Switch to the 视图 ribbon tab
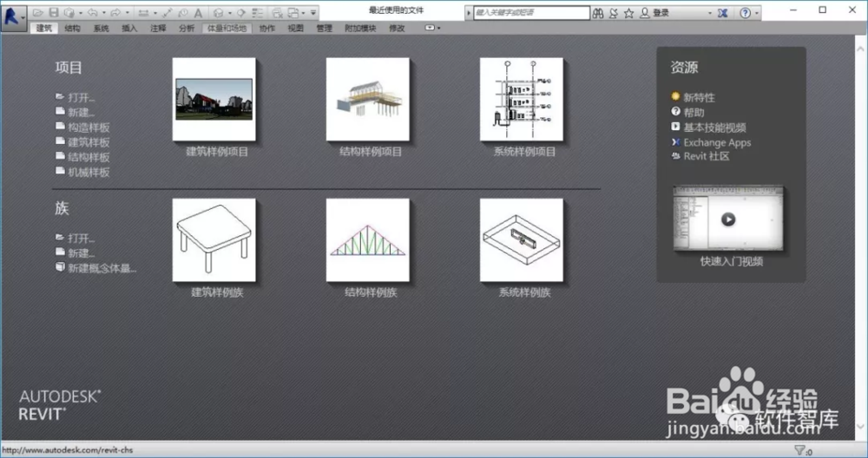868x458 pixels. 296,28
